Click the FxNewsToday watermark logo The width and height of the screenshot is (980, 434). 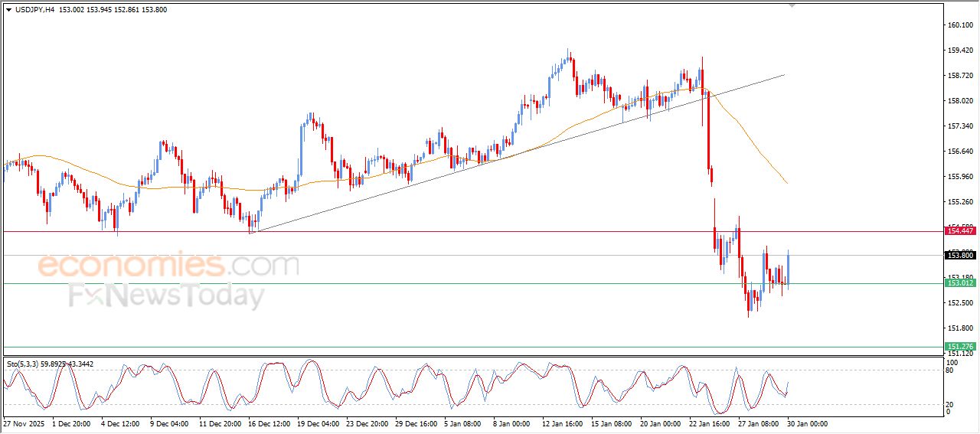(x=166, y=295)
